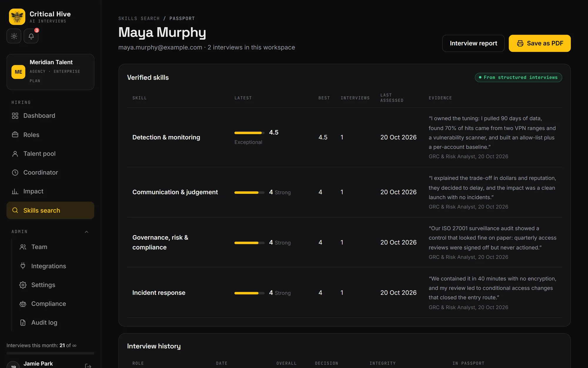The image size is (588, 368).
Task: Click the Audit log document icon
Action: click(x=23, y=323)
